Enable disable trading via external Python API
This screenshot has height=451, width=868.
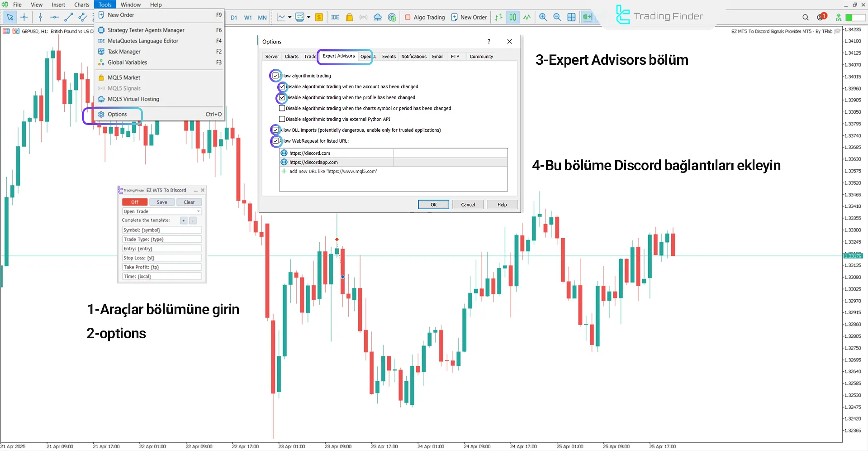[282, 119]
